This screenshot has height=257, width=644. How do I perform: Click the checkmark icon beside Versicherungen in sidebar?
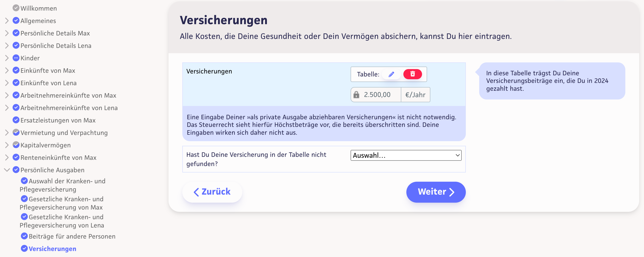click(24, 248)
